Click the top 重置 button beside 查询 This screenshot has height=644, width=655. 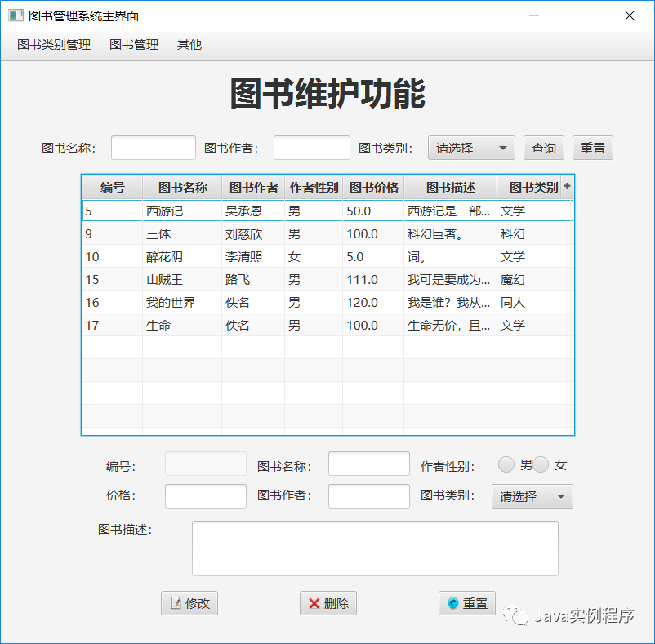pyautogui.click(x=593, y=148)
